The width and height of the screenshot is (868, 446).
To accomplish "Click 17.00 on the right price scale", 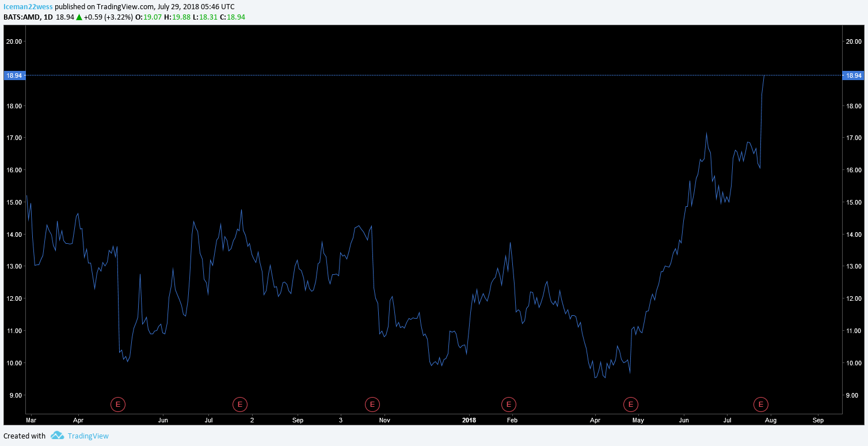I will tap(853, 138).
